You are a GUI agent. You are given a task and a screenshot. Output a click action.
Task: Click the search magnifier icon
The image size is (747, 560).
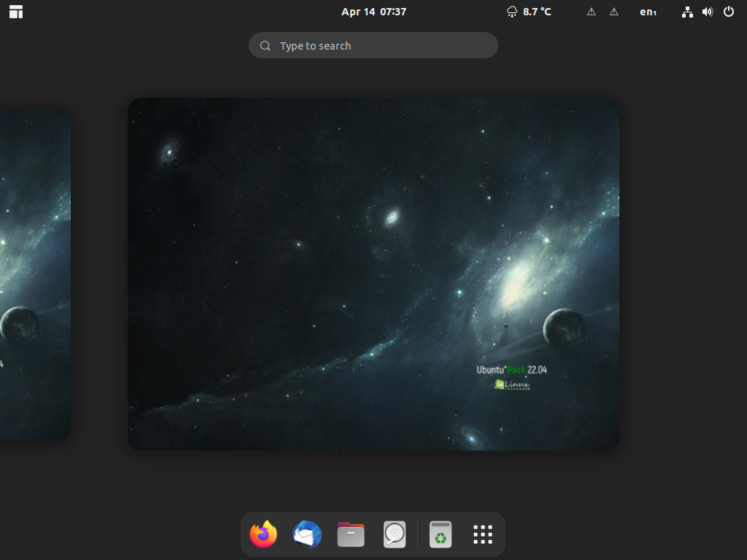point(266,46)
